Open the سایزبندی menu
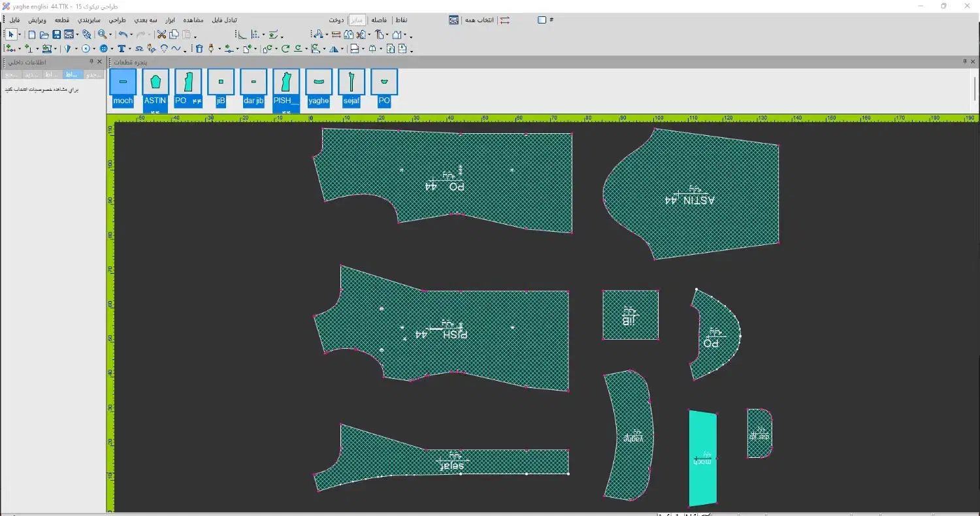980x516 pixels. [90, 20]
